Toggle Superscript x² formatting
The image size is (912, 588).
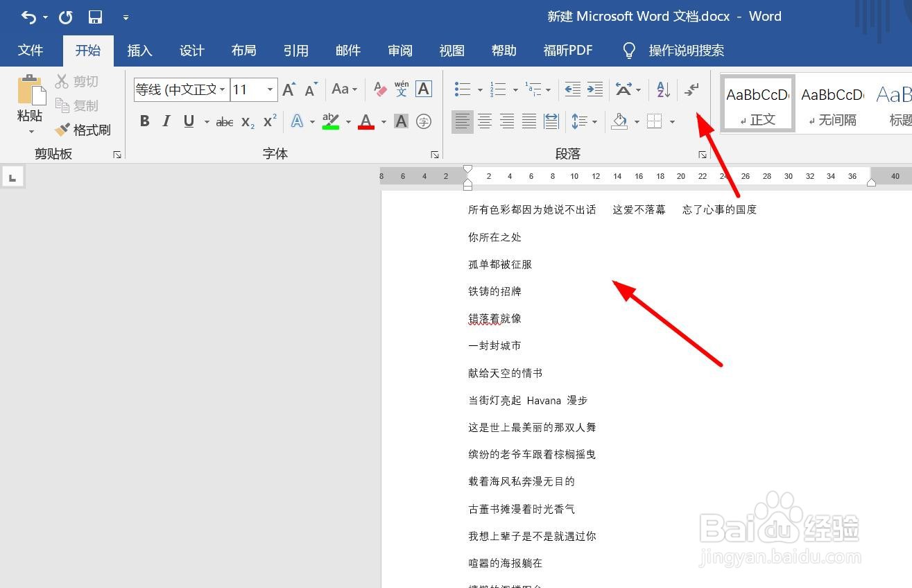pos(270,121)
